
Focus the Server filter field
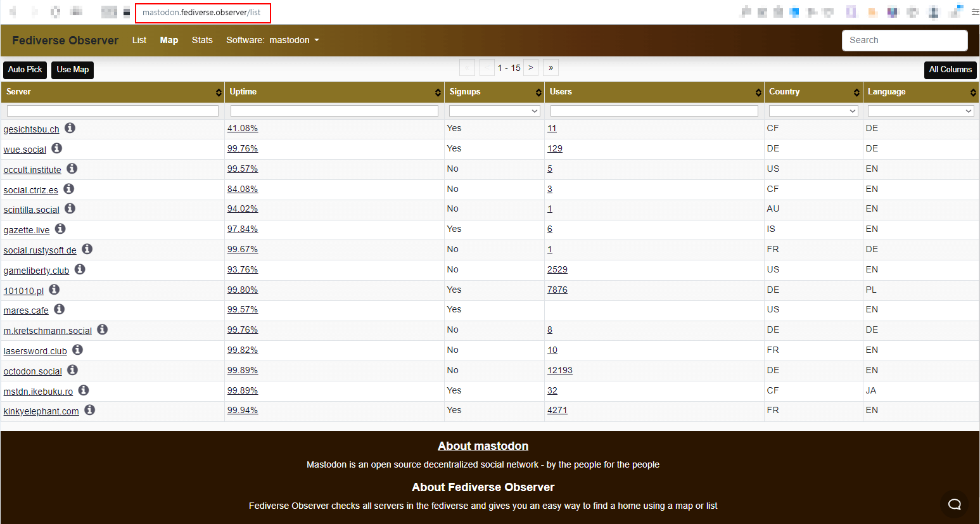[113, 111]
